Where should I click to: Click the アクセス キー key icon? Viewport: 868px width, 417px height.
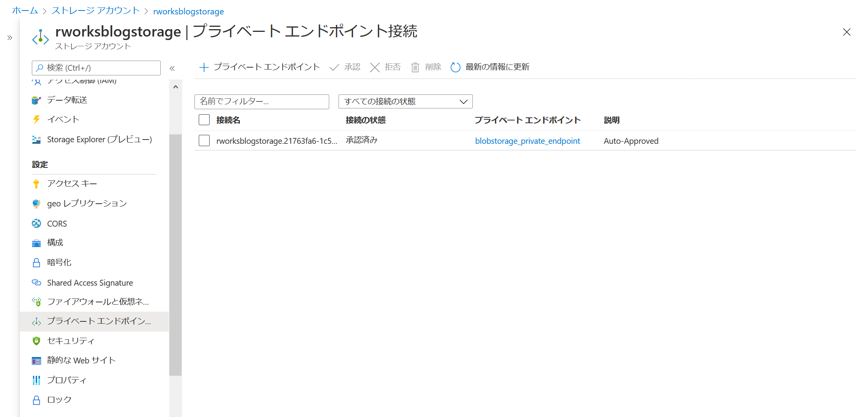pyautogui.click(x=36, y=184)
